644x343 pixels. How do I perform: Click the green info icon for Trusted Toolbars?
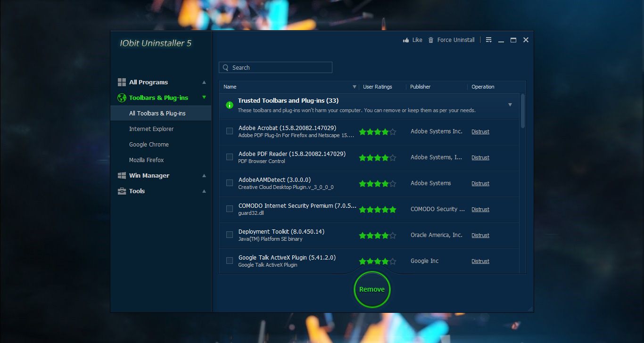point(230,105)
